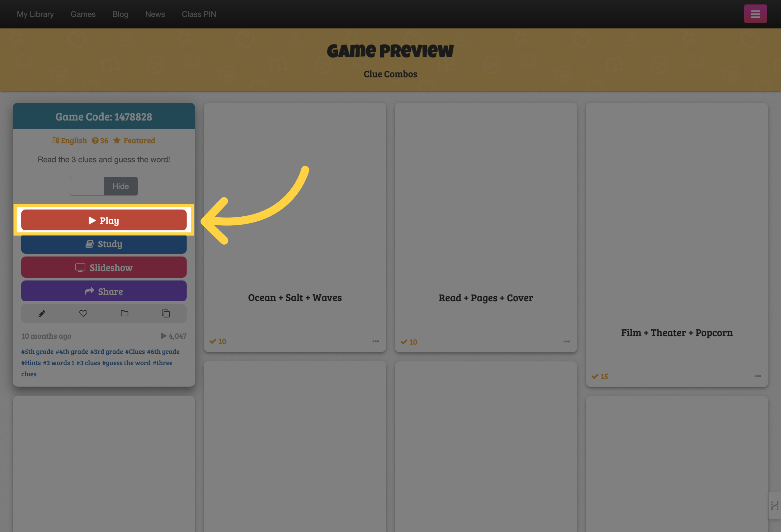This screenshot has height=532, width=781.
Task: Expand the Class PIN menu item
Action: (198, 13)
